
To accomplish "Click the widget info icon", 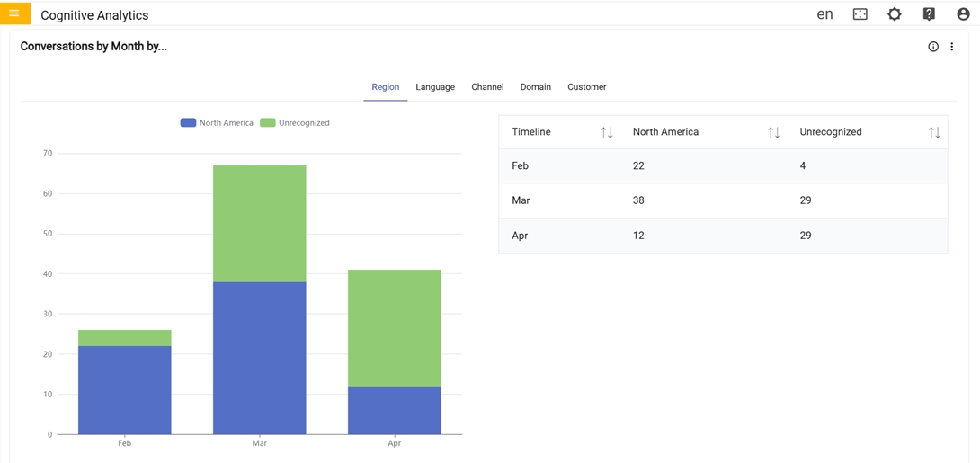I will 933,47.
